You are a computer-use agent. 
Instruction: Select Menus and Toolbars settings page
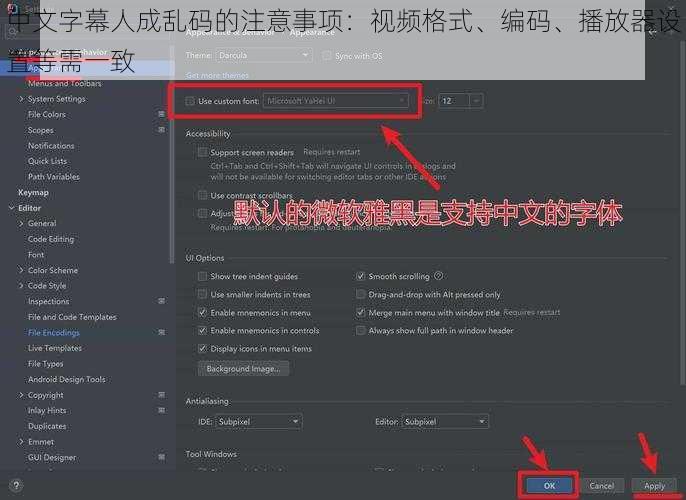pos(65,83)
